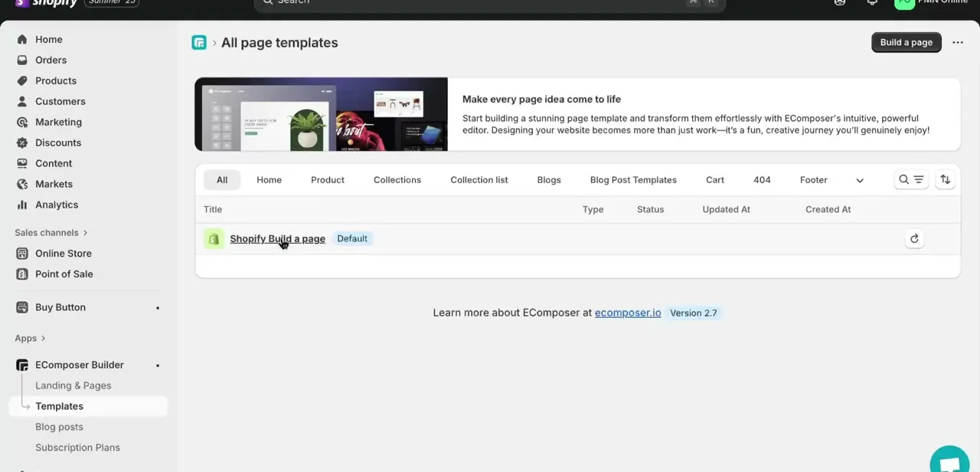Click the Status column header
The width and height of the screenshot is (980, 472).
[x=651, y=209]
